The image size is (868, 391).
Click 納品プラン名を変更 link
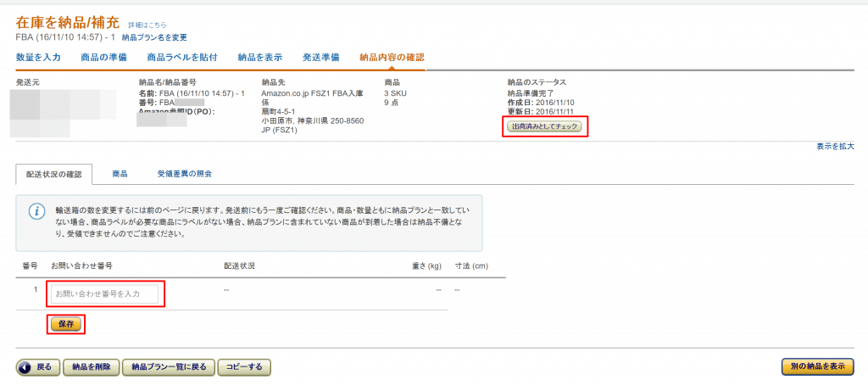tap(154, 37)
